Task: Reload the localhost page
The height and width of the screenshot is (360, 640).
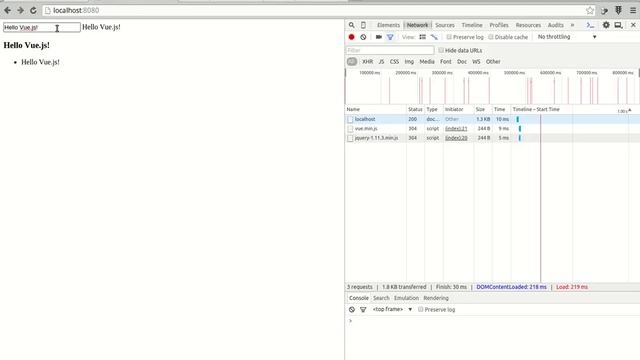Action: point(33,10)
